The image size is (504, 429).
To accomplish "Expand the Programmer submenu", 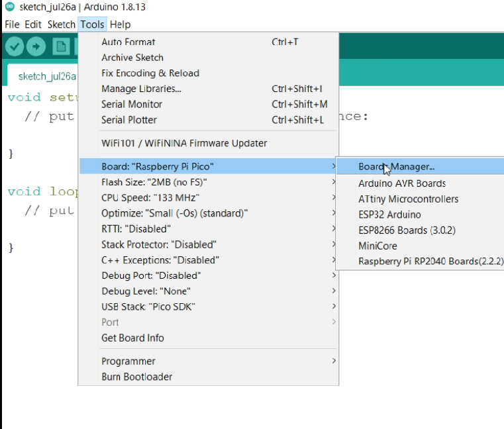I will click(208, 361).
